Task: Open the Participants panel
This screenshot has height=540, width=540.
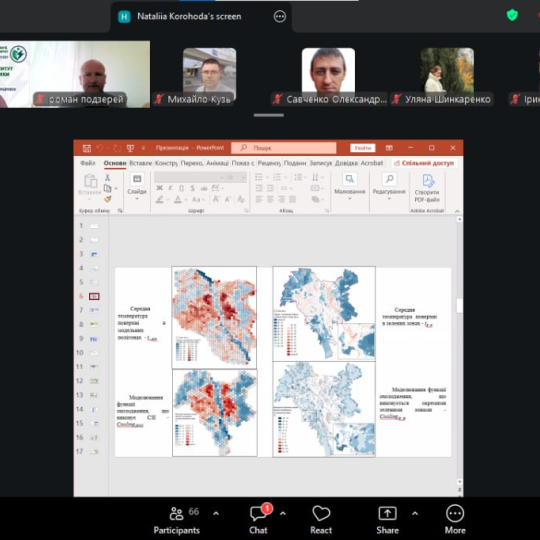Action: (177, 520)
